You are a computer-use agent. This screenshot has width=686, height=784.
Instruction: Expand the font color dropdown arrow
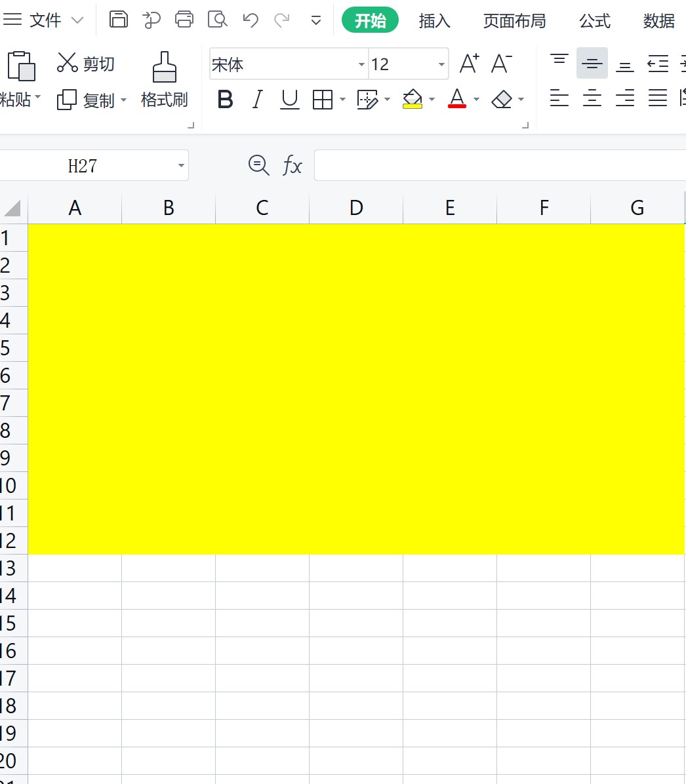point(476,100)
